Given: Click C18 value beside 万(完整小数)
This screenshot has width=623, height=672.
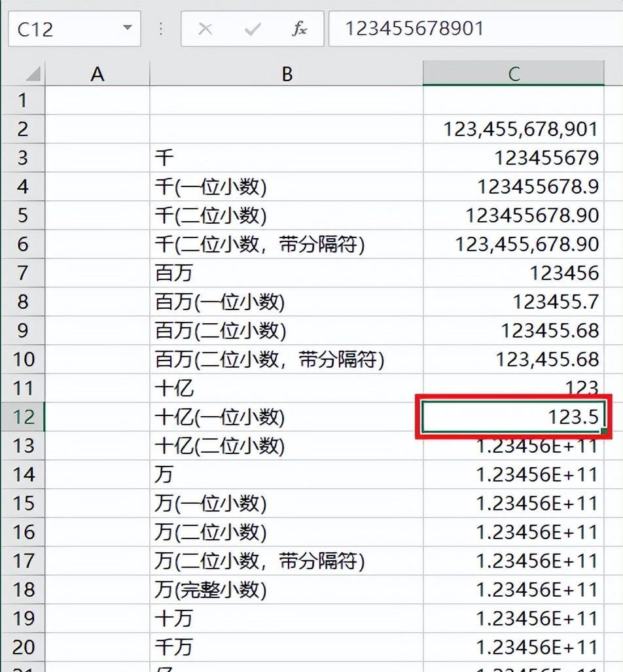Looking at the screenshot, I should coord(514,590).
